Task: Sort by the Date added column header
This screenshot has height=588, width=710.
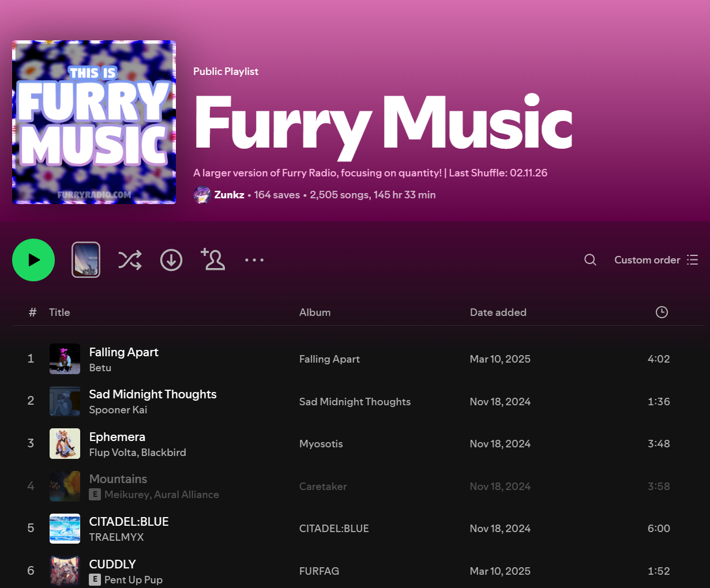Action: (498, 312)
